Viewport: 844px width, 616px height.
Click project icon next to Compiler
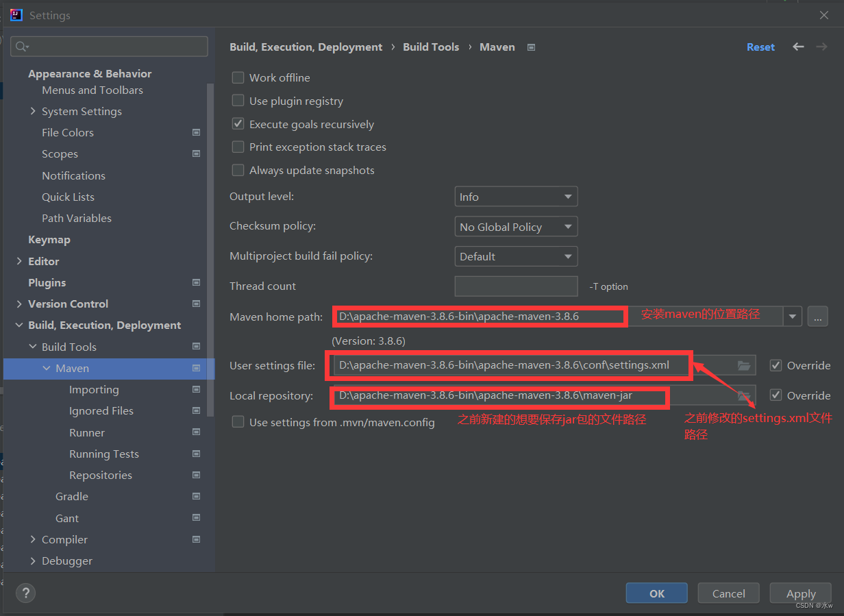(x=197, y=539)
